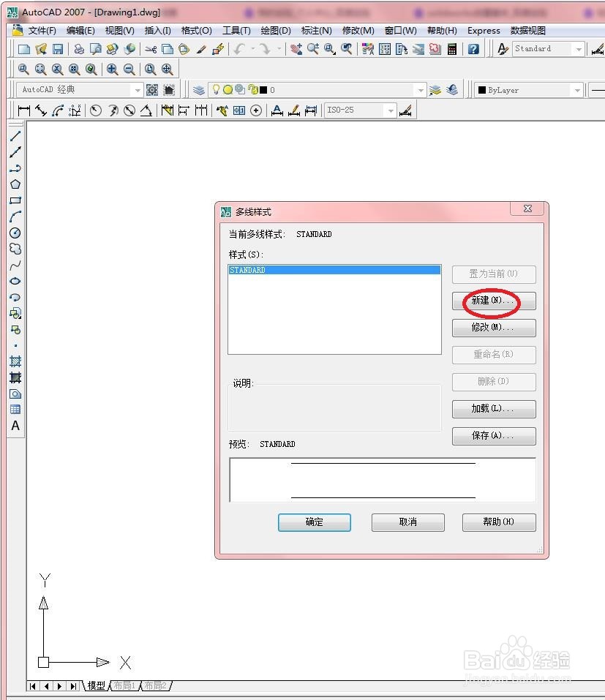Select the Line draw tool
Viewport: 605px width, 700px height.
pos(15,136)
